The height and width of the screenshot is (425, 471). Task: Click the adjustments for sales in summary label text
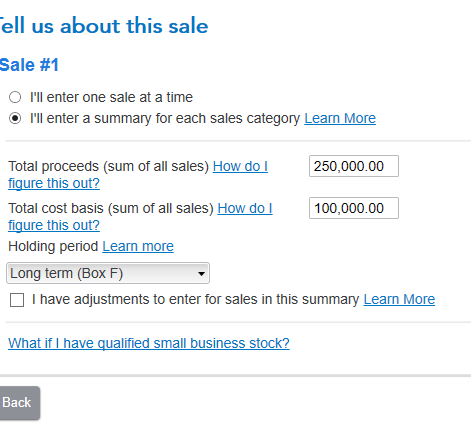(x=195, y=299)
